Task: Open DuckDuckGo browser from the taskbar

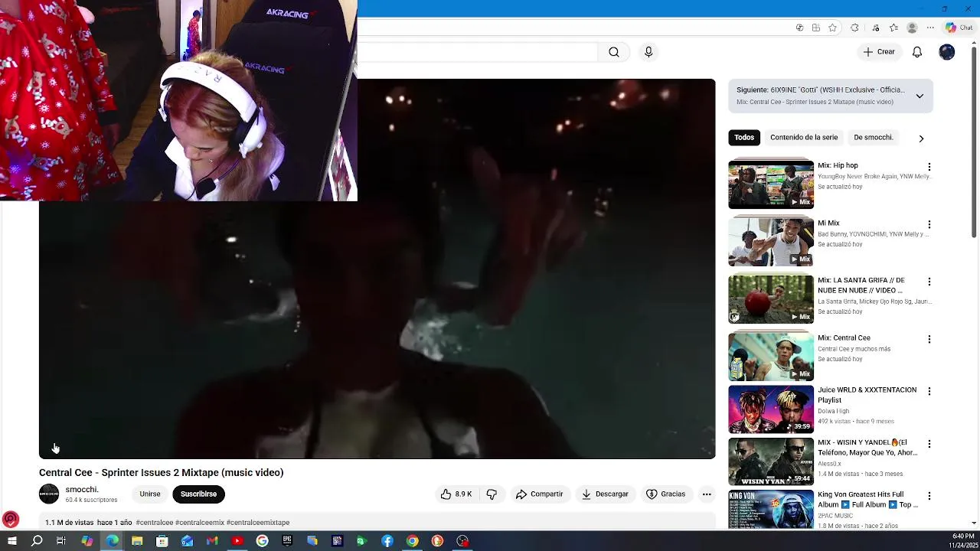Action: point(437,541)
